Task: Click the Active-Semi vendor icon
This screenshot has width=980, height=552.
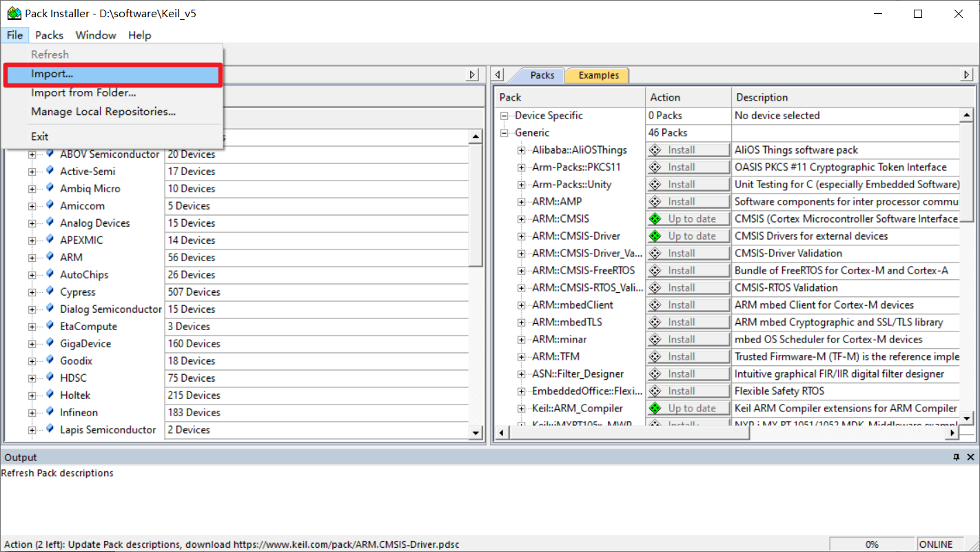Action: [x=50, y=171]
